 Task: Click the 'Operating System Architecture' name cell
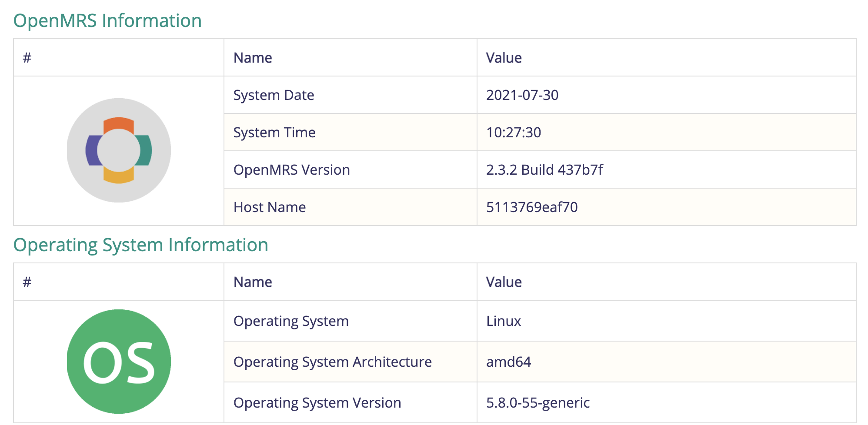tap(351, 362)
